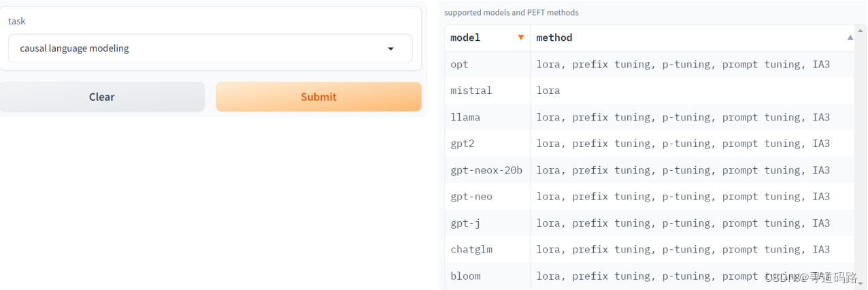Viewport: 868px width, 290px height.
Task: Click the 'supported models and PEFT methods' label
Action: (x=512, y=12)
